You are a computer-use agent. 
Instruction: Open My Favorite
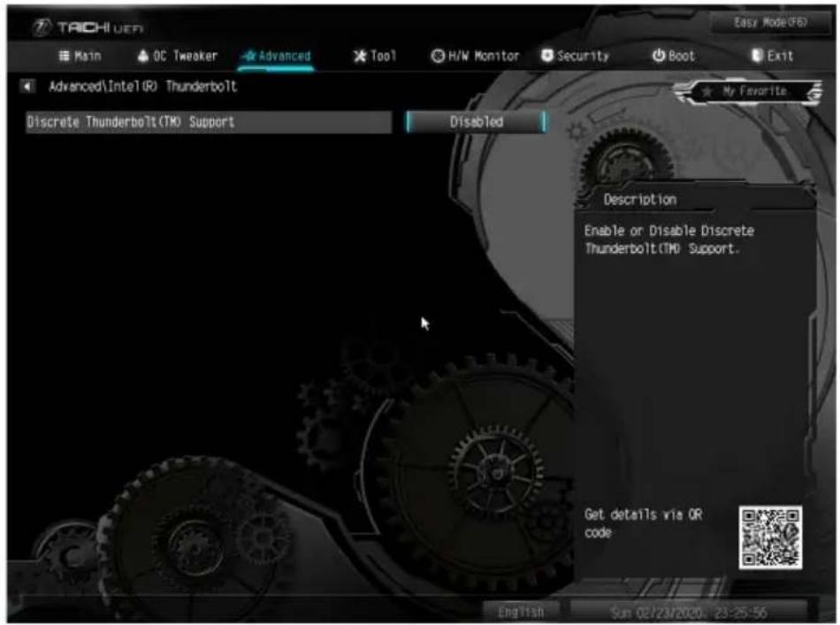point(750,92)
